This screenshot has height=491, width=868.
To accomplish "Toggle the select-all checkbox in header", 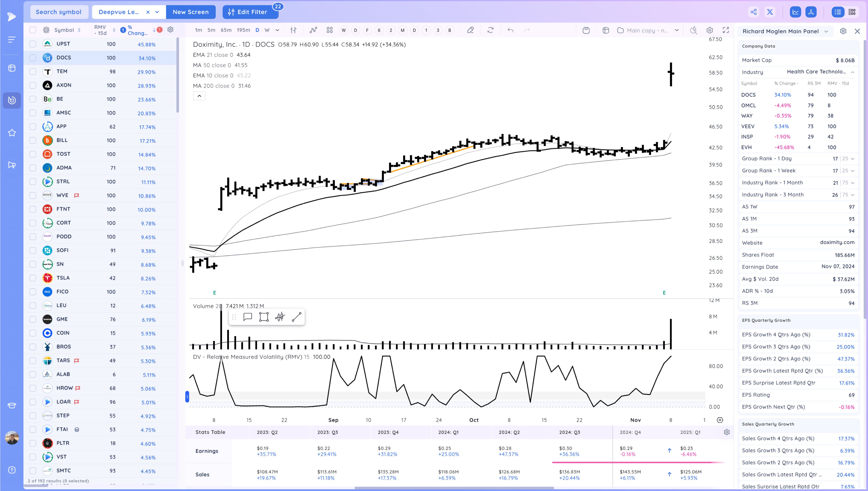I will coord(33,30).
